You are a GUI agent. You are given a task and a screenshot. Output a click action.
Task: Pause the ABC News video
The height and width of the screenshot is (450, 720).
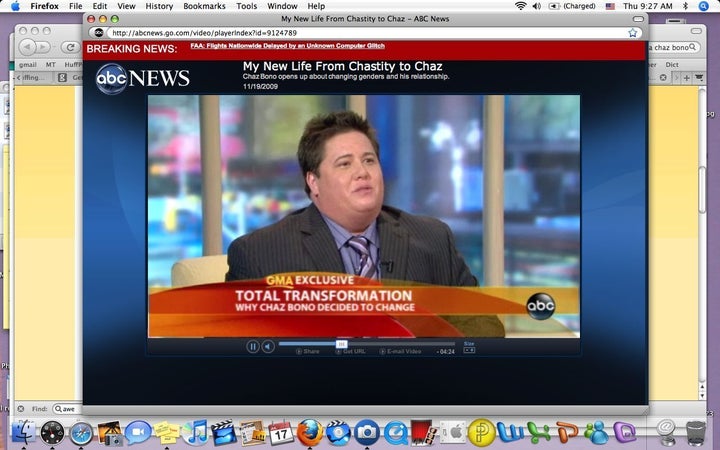pyautogui.click(x=253, y=346)
